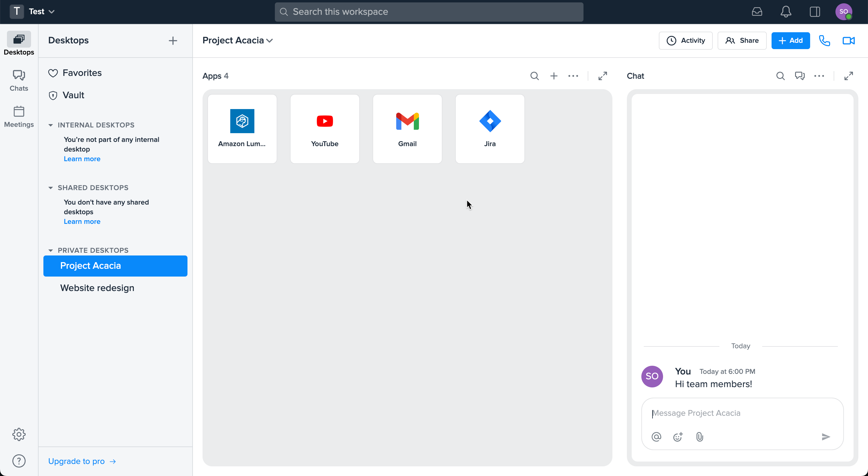The height and width of the screenshot is (476, 868).
Task: Search within Apps panel
Action: [534, 76]
